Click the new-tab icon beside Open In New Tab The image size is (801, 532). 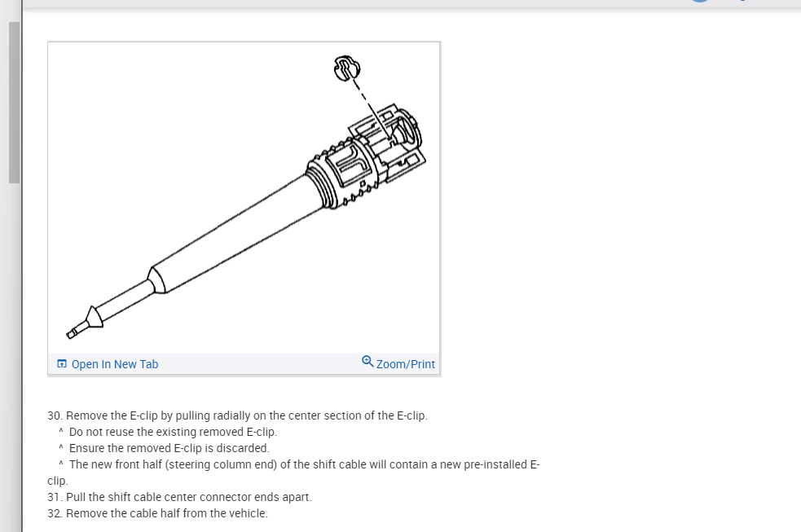click(x=62, y=363)
